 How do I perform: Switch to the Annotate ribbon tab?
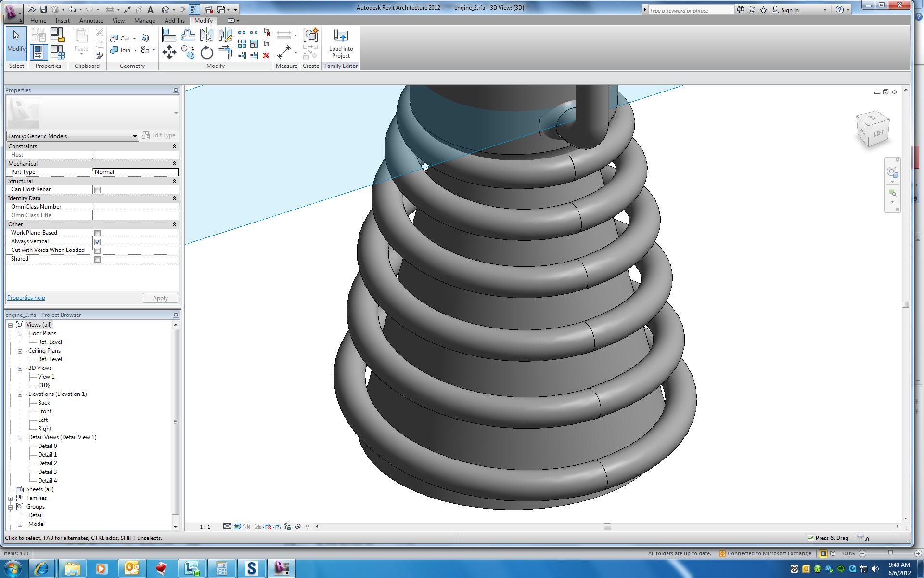click(x=91, y=21)
